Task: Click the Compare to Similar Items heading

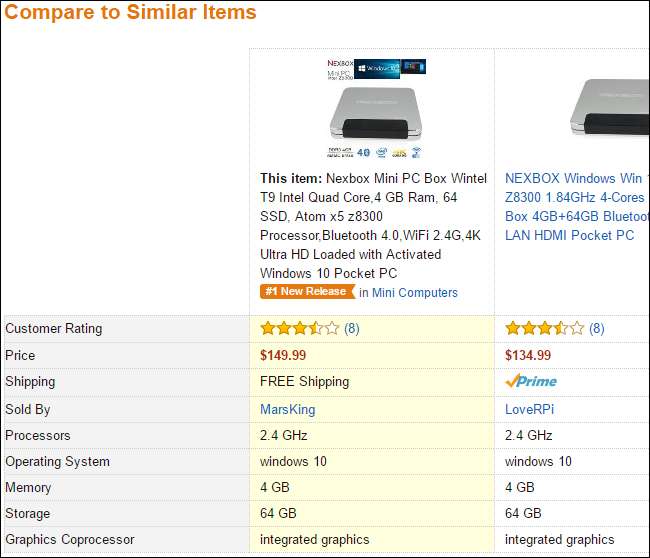Action: tap(131, 13)
